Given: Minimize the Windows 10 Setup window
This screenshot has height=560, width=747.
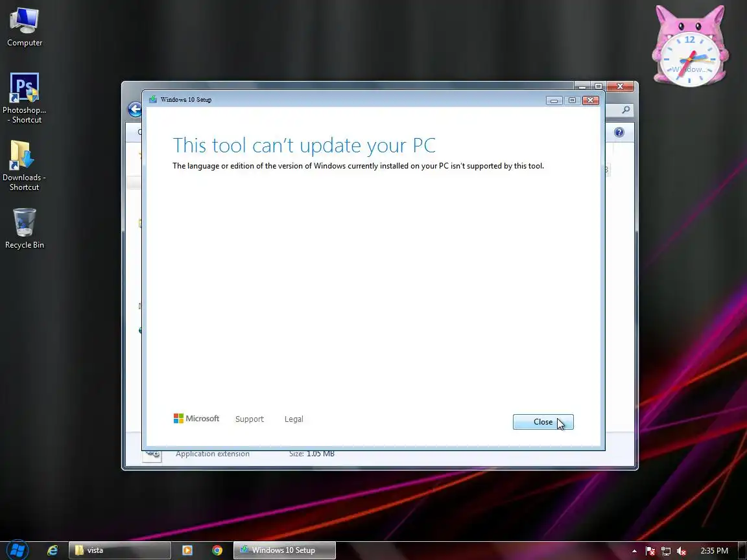Looking at the screenshot, I should tap(554, 100).
